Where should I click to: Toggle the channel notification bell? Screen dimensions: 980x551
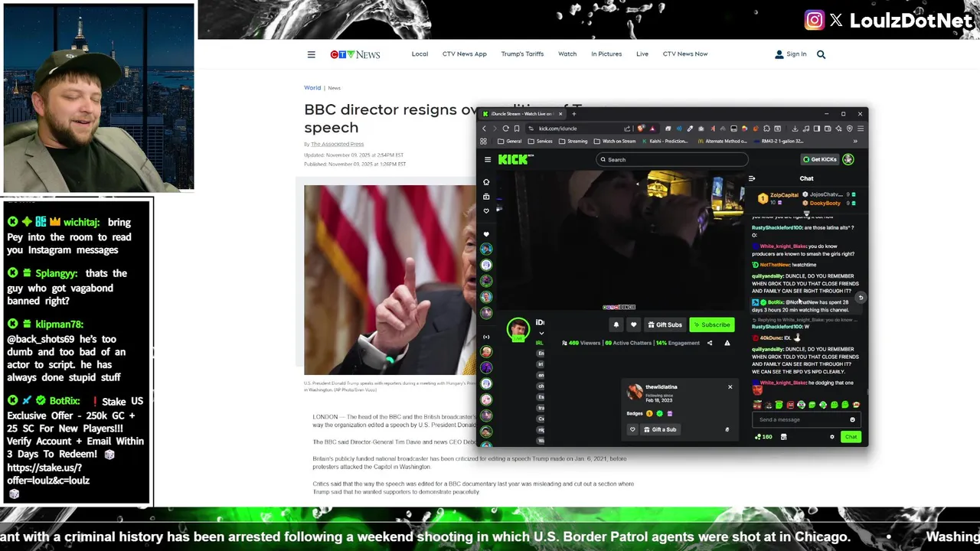(x=616, y=324)
